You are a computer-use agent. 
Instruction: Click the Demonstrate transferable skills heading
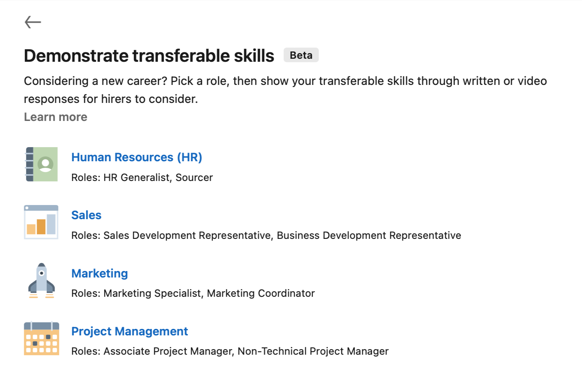coord(149,56)
